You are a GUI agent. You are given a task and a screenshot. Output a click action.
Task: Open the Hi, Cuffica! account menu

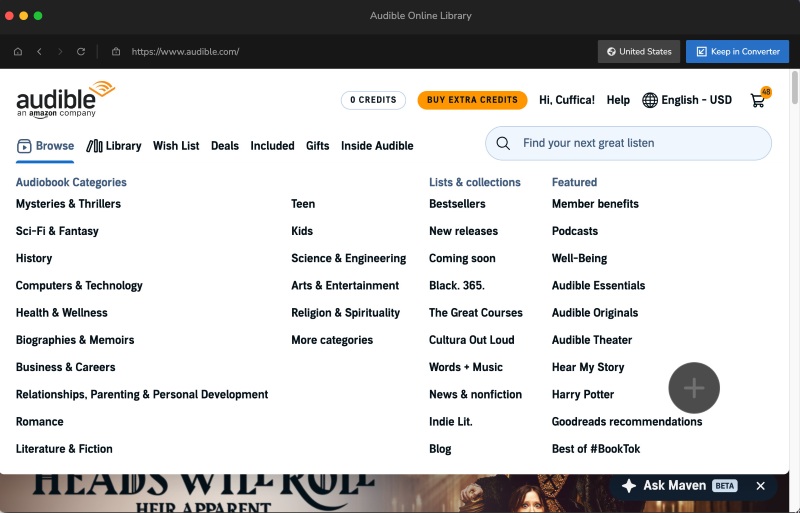[567, 100]
